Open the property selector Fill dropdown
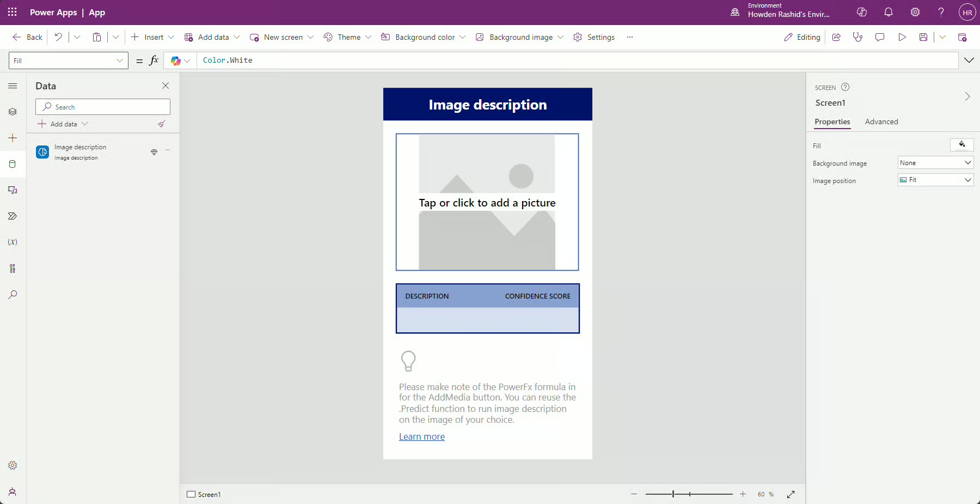980x504 pixels. coord(69,60)
